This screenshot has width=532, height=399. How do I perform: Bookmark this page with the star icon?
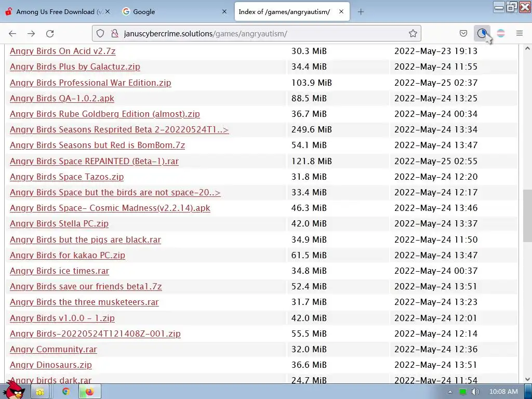pos(413,33)
